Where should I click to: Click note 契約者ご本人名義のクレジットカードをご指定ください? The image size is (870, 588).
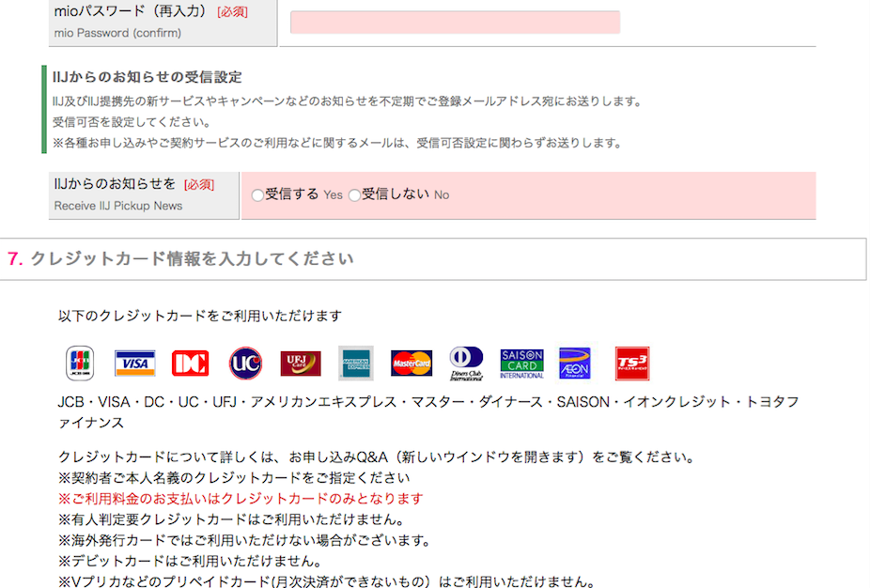234,477
